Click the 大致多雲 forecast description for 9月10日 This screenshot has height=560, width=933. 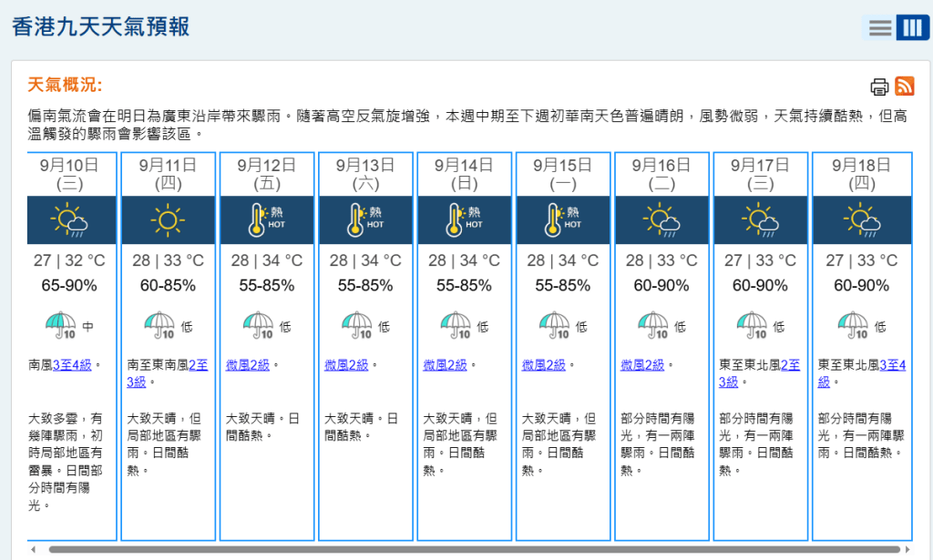[67, 462]
